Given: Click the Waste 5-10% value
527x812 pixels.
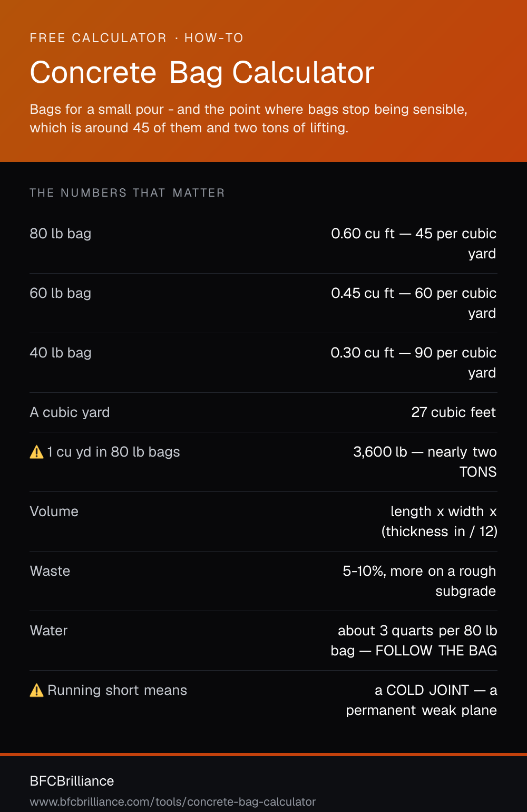Looking at the screenshot, I should coord(419,581).
